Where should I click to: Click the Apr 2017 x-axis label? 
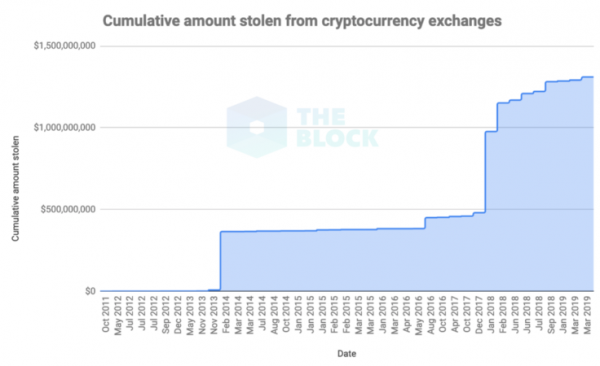pyautogui.click(x=455, y=314)
